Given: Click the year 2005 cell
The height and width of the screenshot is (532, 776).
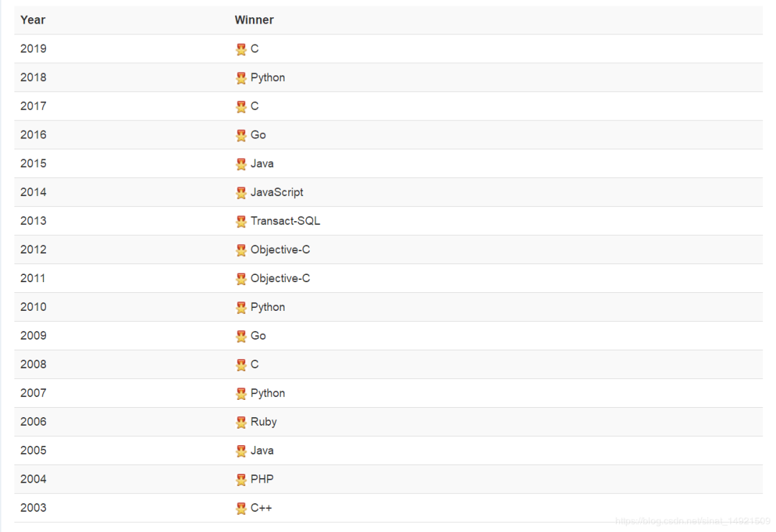Looking at the screenshot, I should point(33,450).
